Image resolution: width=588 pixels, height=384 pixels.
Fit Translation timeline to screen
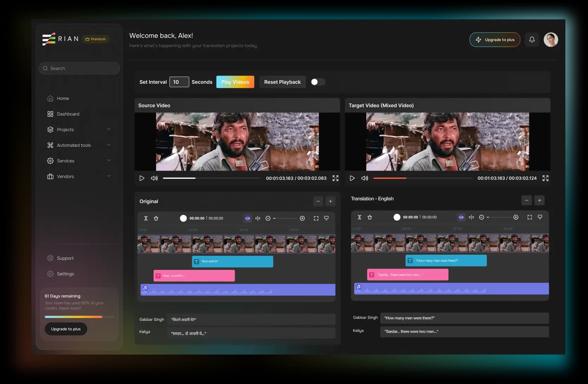[x=530, y=217]
